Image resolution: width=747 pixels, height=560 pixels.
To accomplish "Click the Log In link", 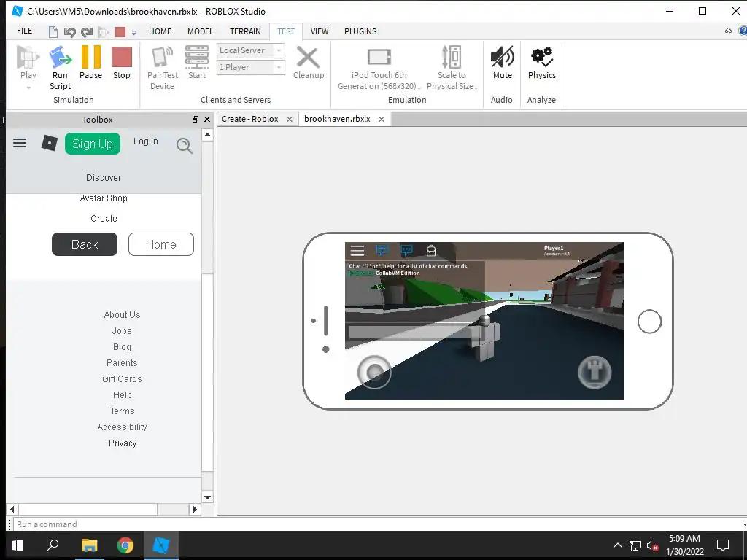I will pyautogui.click(x=145, y=141).
